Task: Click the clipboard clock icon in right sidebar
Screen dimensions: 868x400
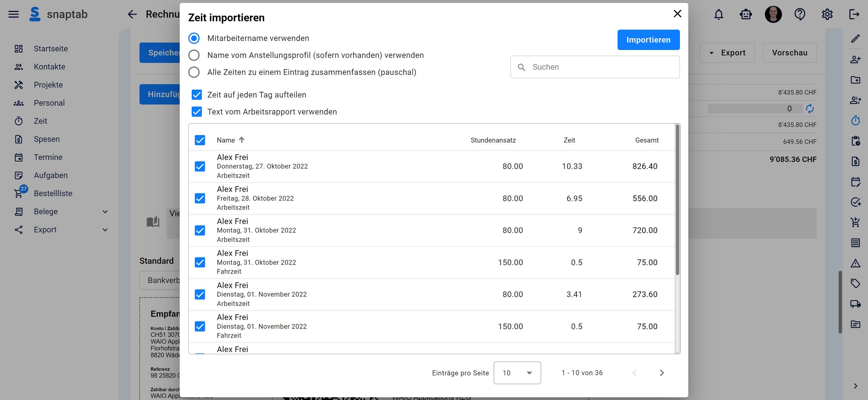Action: pos(855,141)
